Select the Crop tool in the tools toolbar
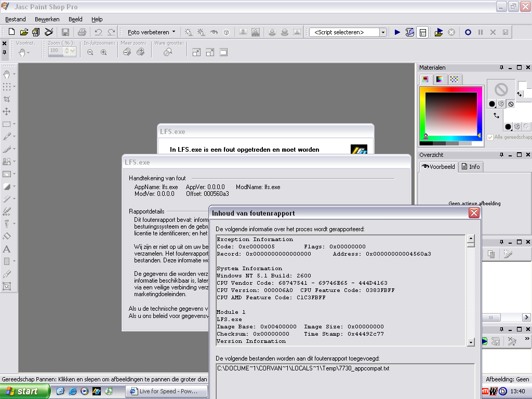Viewport: 532px width, 399px height. [7, 99]
